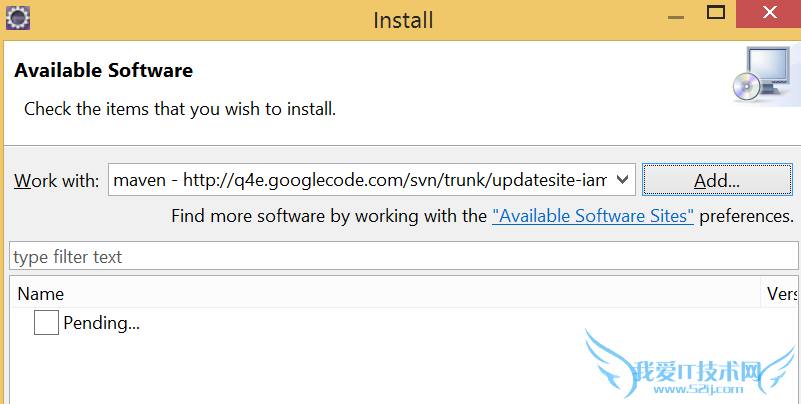Click the word preferences after the link
This screenshot has width=801, height=404.
pos(746,216)
